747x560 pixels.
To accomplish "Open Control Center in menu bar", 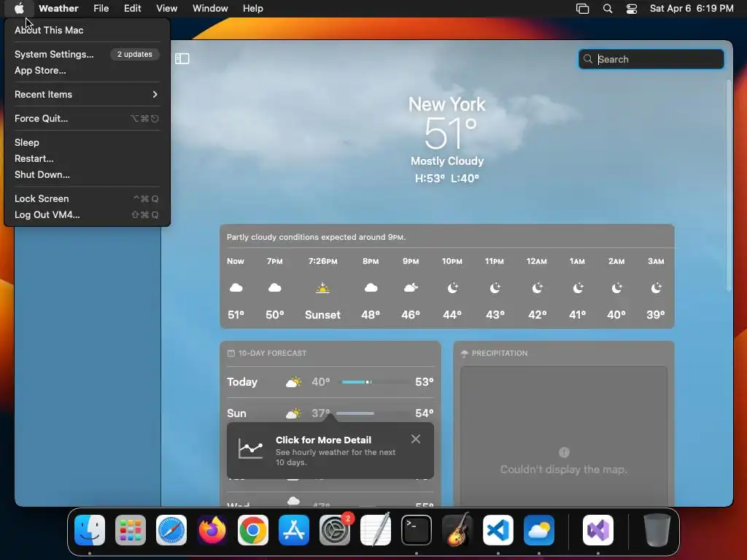I will (x=632, y=8).
